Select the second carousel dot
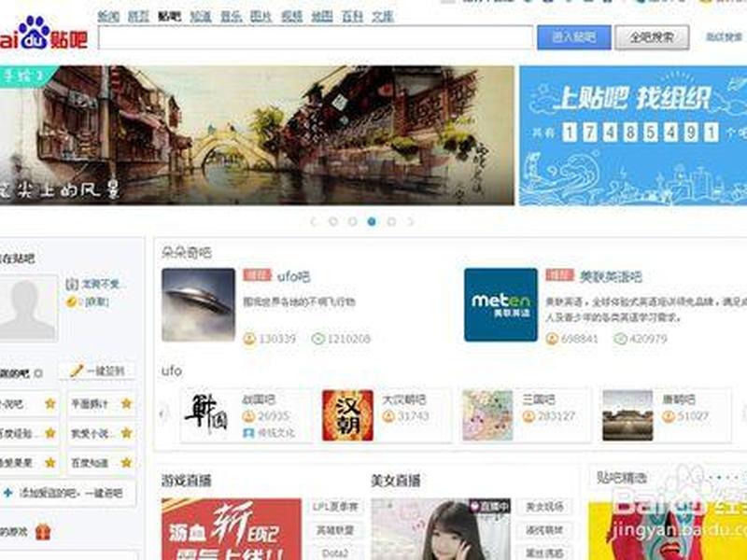The height and width of the screenshot is (560, 747). pos(353,221)
